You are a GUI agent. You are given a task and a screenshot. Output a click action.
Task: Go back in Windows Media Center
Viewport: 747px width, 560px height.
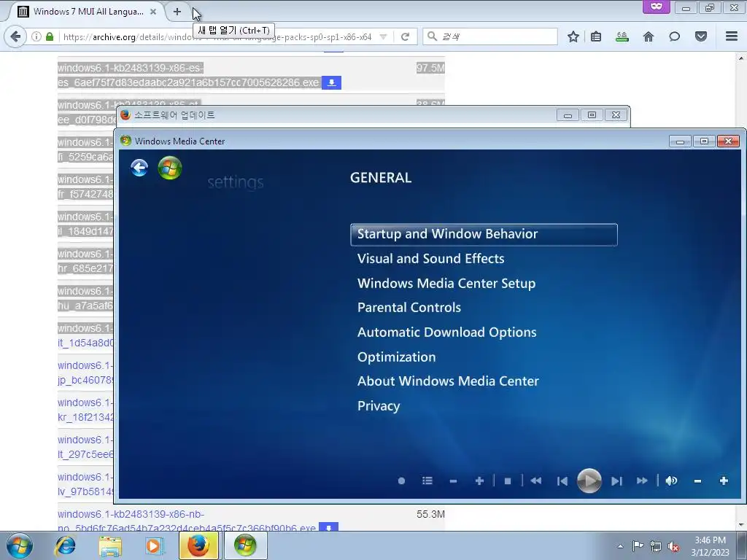point(139,168)
